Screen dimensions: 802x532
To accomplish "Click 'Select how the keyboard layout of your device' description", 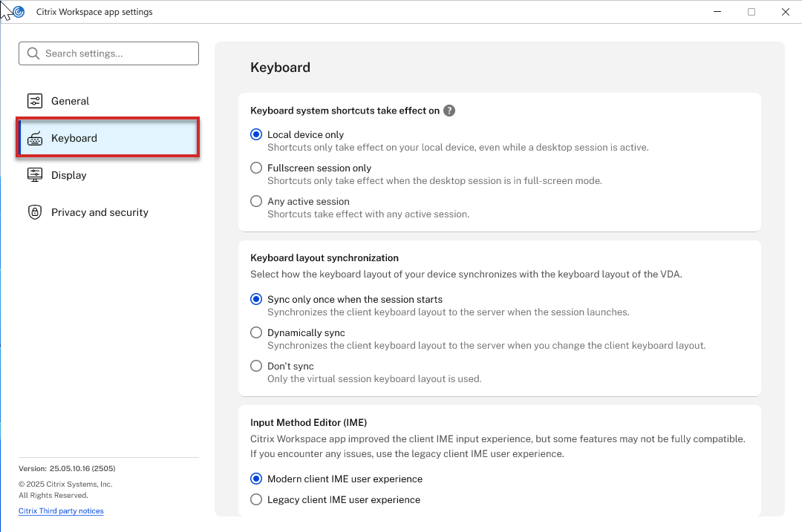I will 466,274.
